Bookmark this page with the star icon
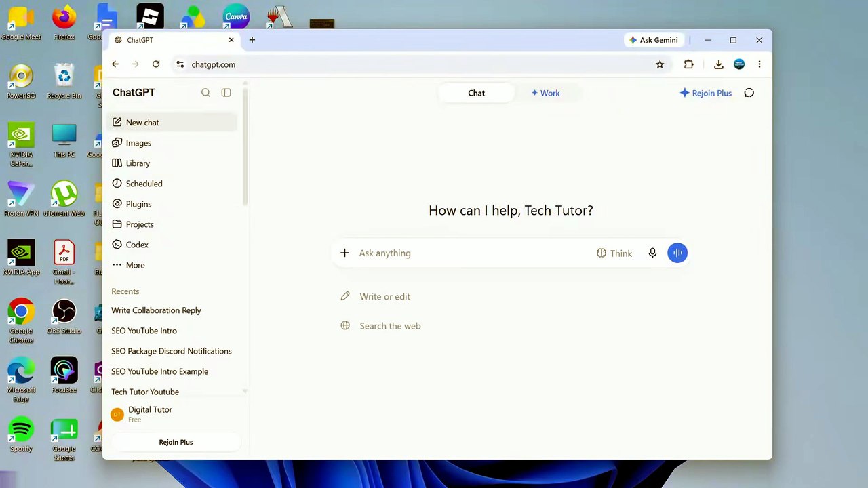The height and width of the screenshot is (488, 868). click(660, 64)
